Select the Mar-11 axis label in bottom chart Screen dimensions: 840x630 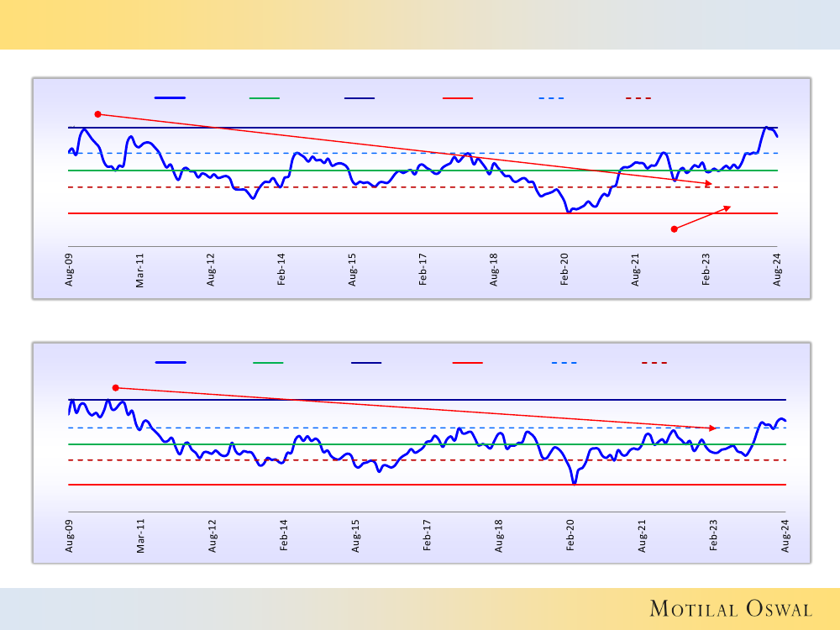point(141,536)
